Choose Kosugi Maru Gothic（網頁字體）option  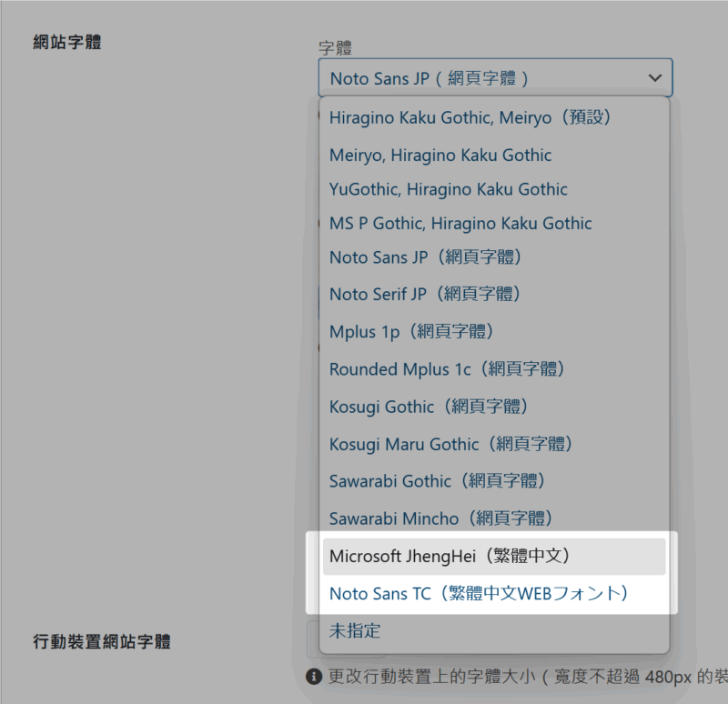click(494, 444)
